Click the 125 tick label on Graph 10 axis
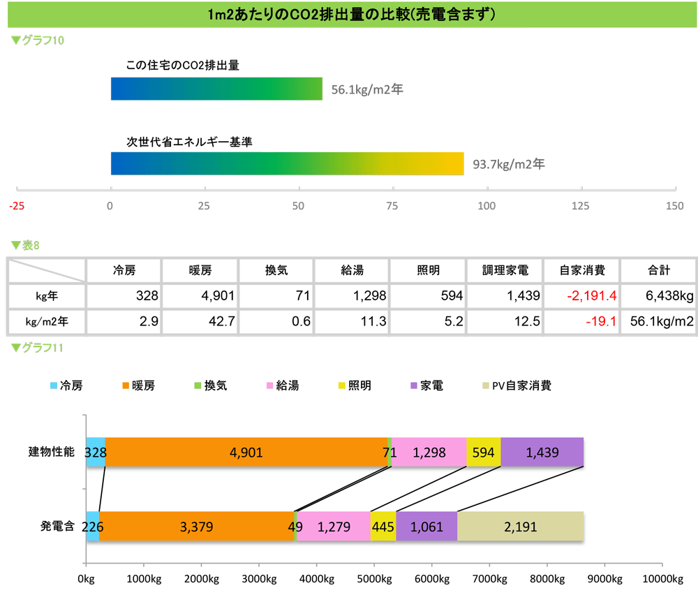This screenshot has width=698, height=616. (x=581, y=206)
